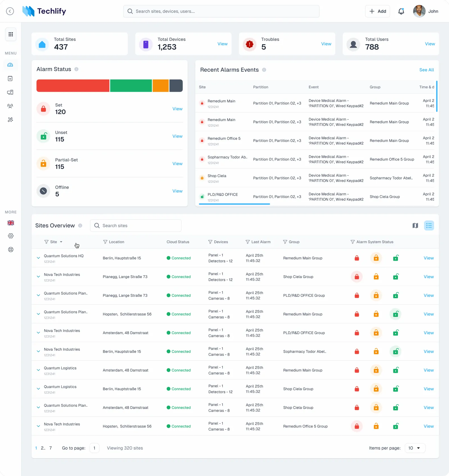Open the Items per page dropdown
Screen dimensions: 449x476
[x=415, y=448]
